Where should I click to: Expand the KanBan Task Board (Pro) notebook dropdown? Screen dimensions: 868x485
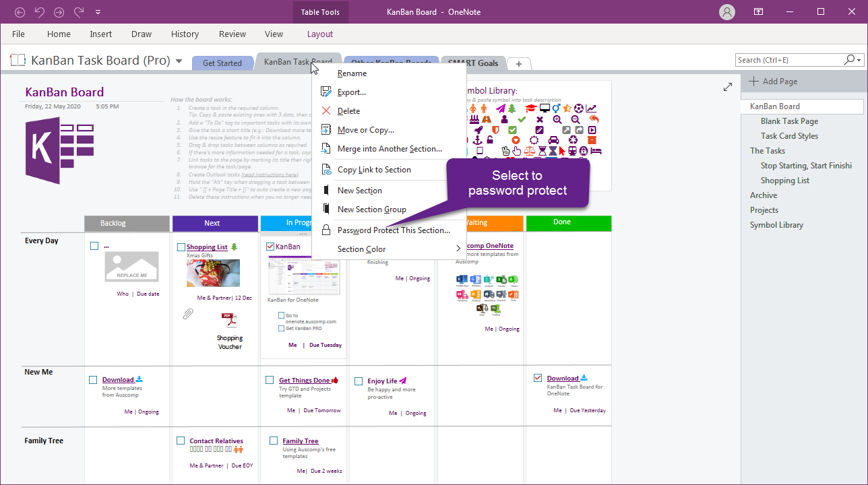[179, 61]
